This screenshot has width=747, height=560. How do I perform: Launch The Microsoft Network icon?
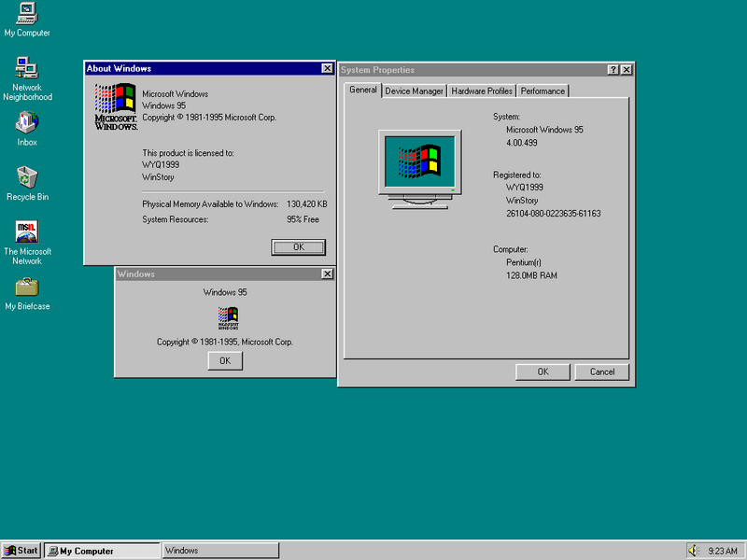coord(27,231)
